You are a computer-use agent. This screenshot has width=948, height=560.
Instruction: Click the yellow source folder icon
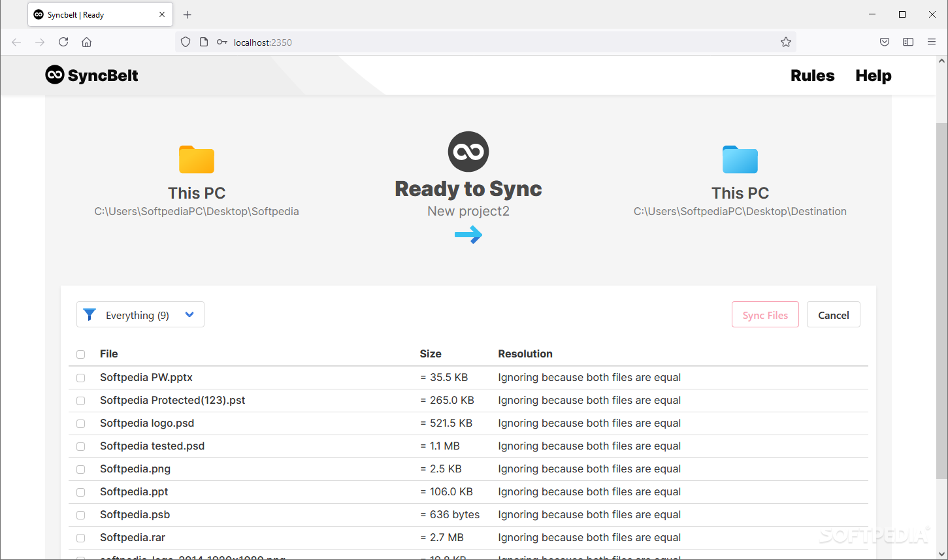coord(197,159)
